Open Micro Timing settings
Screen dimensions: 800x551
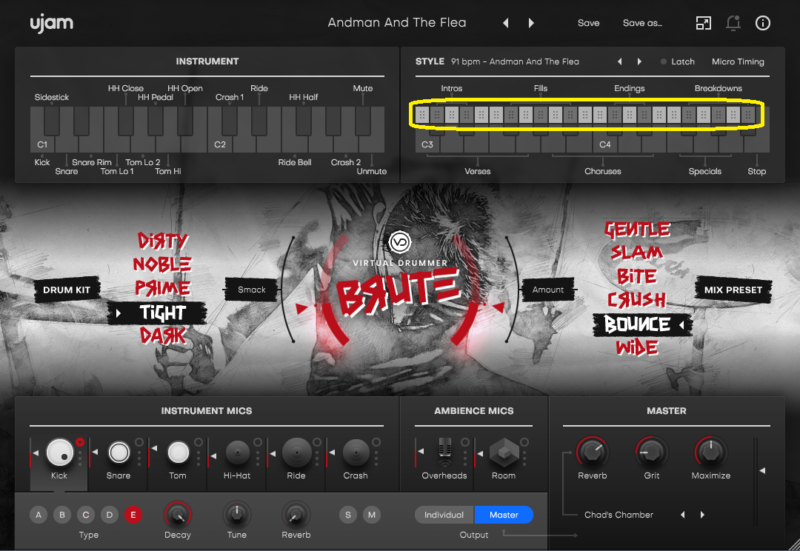click(738, 62)
